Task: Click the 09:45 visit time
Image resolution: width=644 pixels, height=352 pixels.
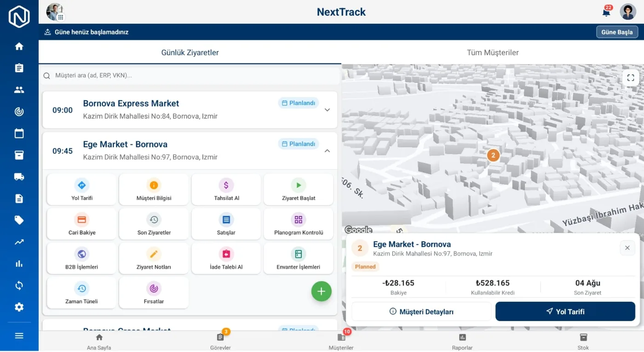Action: (x=63, y=151)
